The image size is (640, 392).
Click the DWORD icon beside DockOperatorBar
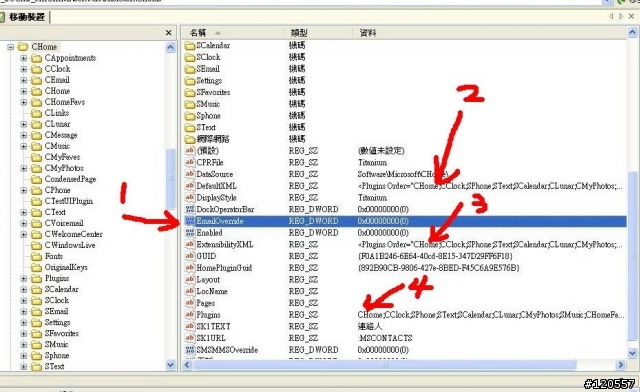coord(190,209)
